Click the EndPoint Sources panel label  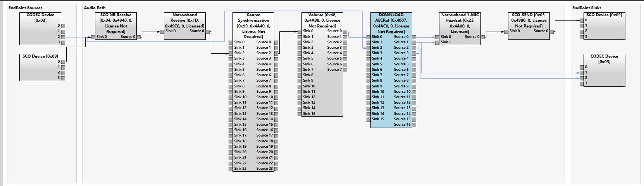[26, 8]
